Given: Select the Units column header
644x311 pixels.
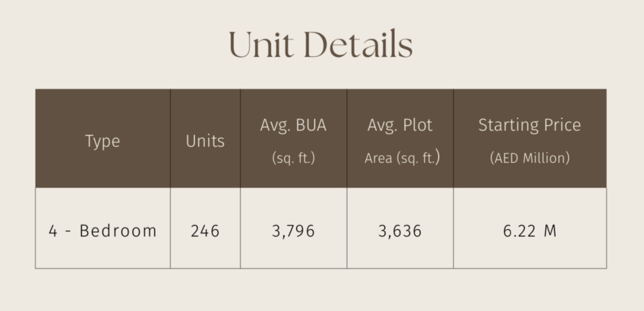Looking at the screenshot, I should click(205, 141).
